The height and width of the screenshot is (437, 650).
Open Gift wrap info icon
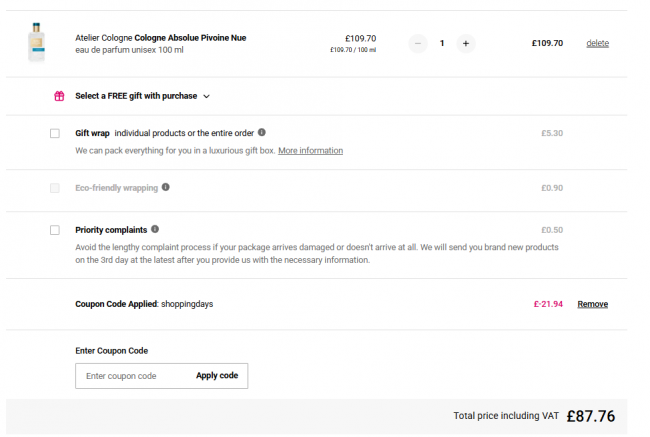click(262, 132)
